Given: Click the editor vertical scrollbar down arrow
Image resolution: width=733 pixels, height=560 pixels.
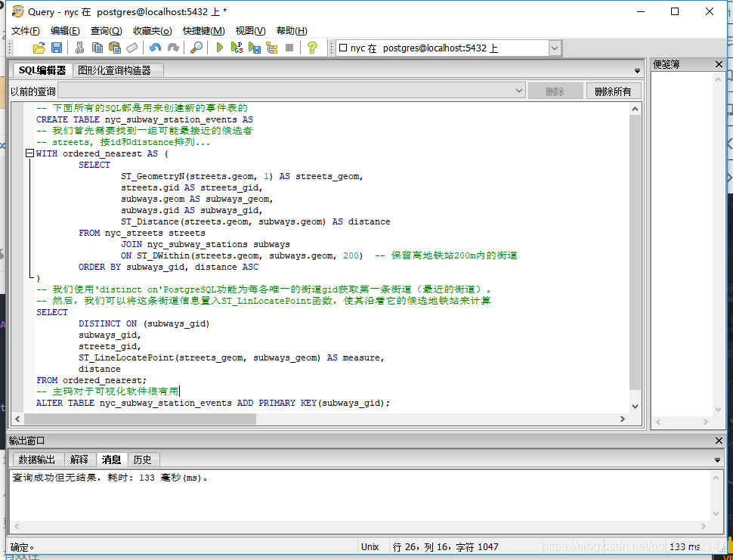Looking at the screenshot, I should (635, 407).
